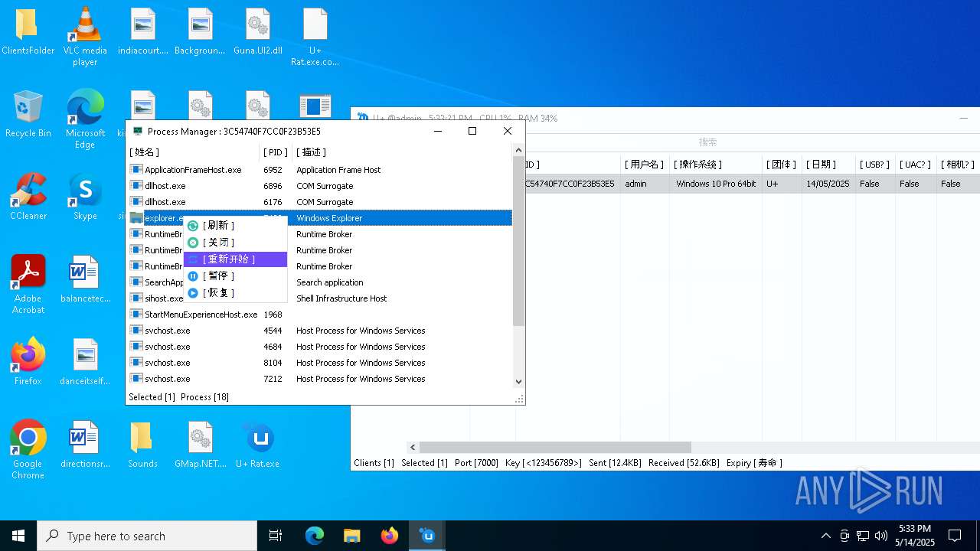Select dllhost.exe with PID 6176
Viewport: 980px width, 551px height.
[x=320, y=202]
